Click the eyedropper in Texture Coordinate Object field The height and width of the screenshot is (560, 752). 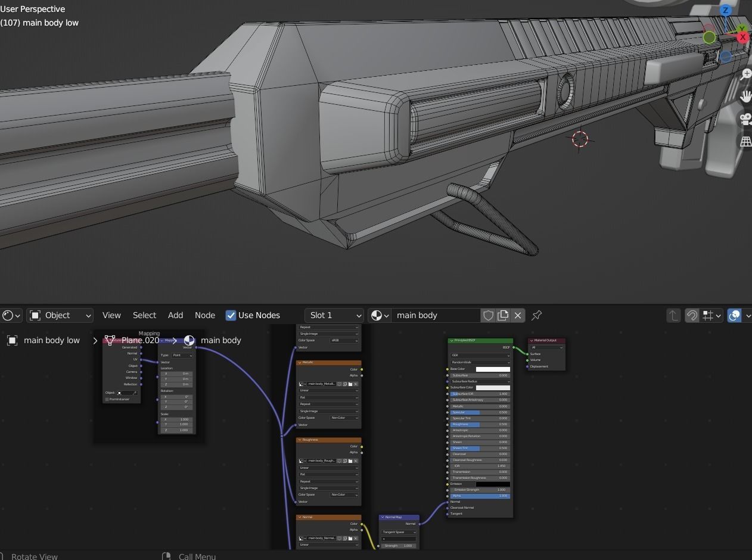[x=135, y=393]
